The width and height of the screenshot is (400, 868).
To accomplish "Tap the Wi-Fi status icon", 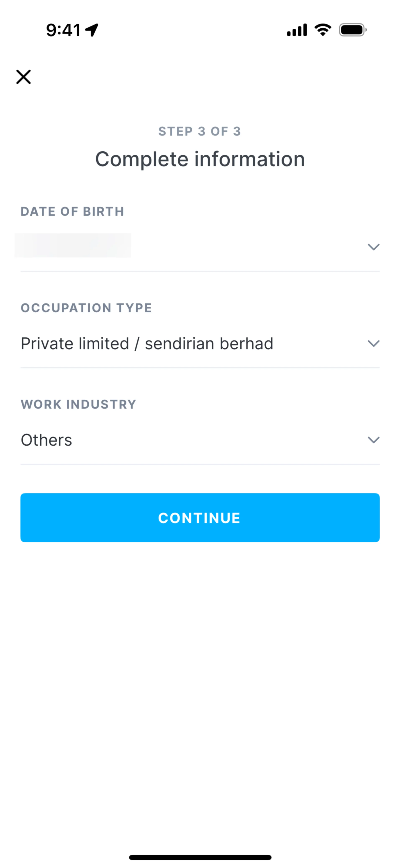I will (322, 30).
